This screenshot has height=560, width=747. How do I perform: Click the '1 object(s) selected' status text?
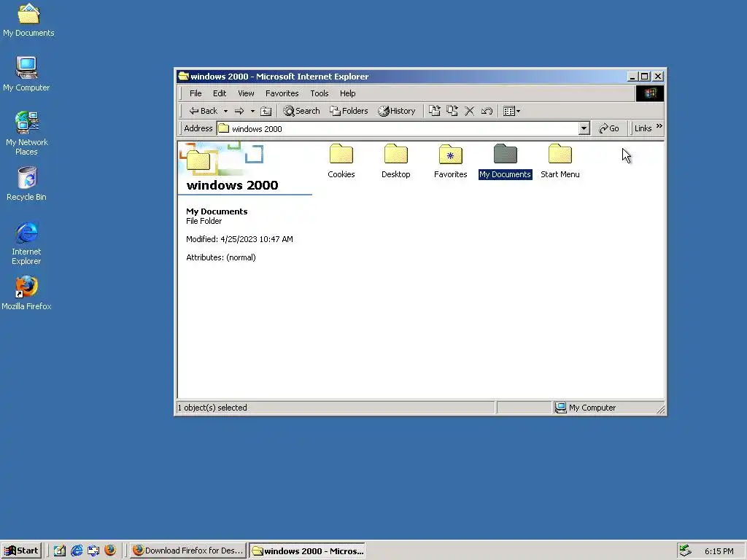212,408
